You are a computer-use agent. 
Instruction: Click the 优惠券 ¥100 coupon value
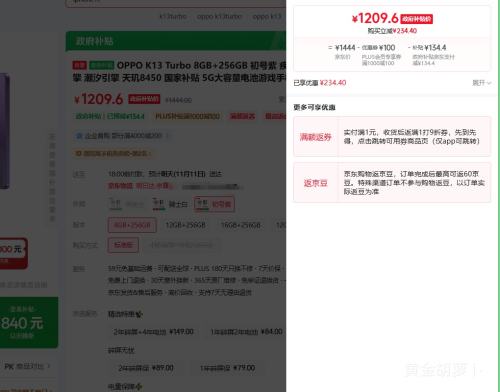pyautogui.click(x=379, y=48)
